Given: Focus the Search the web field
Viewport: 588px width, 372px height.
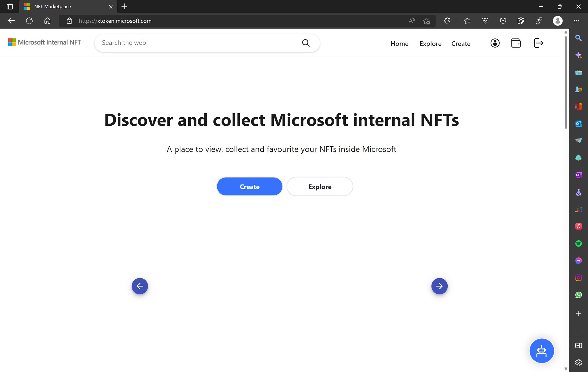Looking at the screenshot, I should [198, 43].
